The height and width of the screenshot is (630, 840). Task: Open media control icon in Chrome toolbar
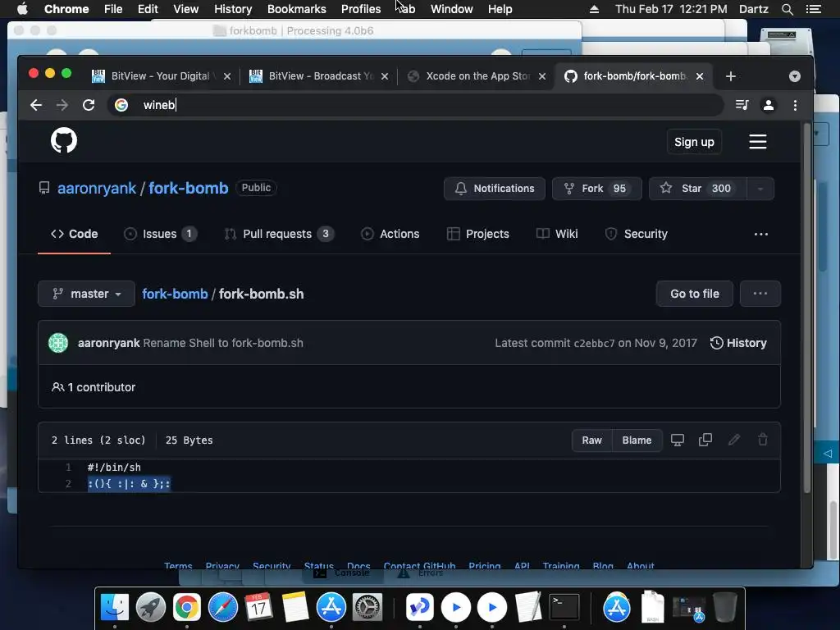(742, 106)
